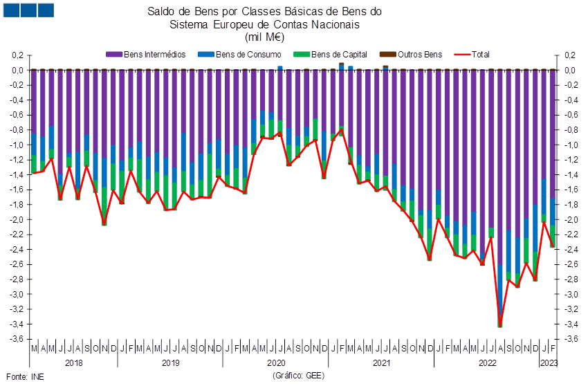Click the year label 2023 on the axis

(x=549, y=362)
